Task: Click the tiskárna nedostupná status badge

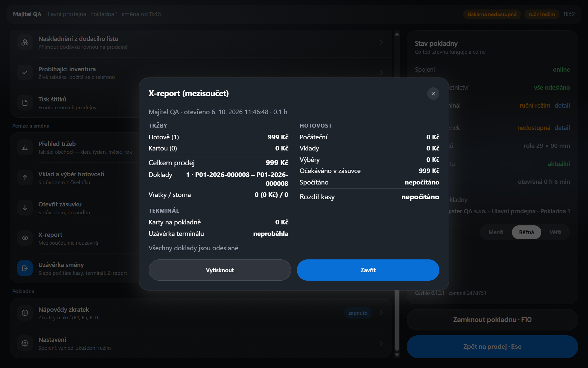Action: click(x=492, y=14)
